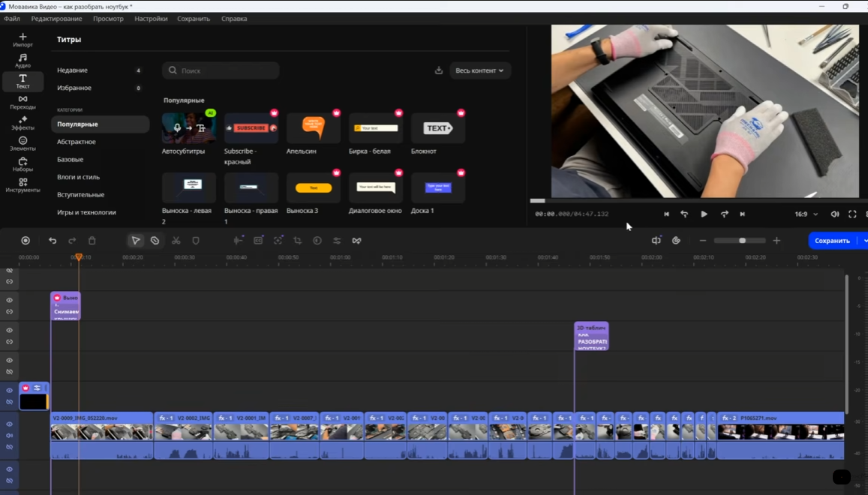Toggle link icon on first title track
Image resolution: width=868 pixels, height=495 pixels.
coord(10,312)
